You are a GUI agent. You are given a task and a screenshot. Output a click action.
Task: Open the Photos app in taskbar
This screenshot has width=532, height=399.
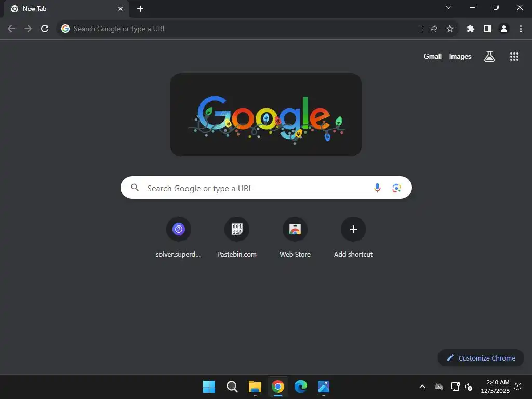coord(324,387)
